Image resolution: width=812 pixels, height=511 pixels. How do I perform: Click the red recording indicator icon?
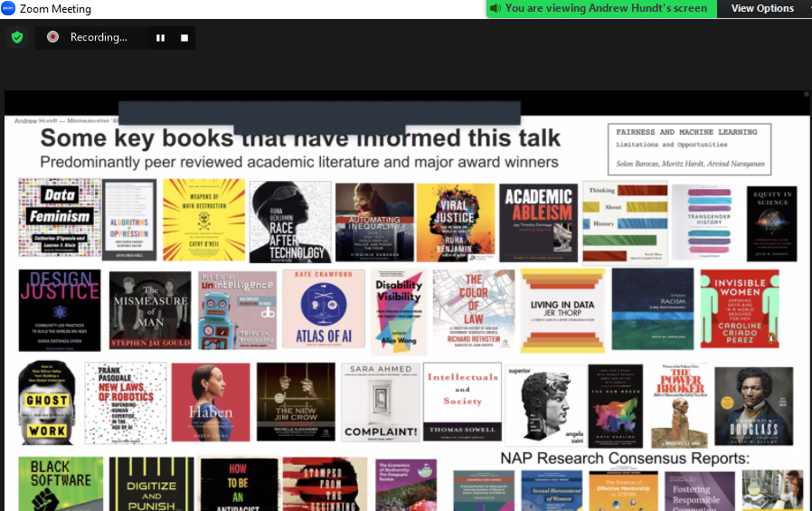coord(52,37)
